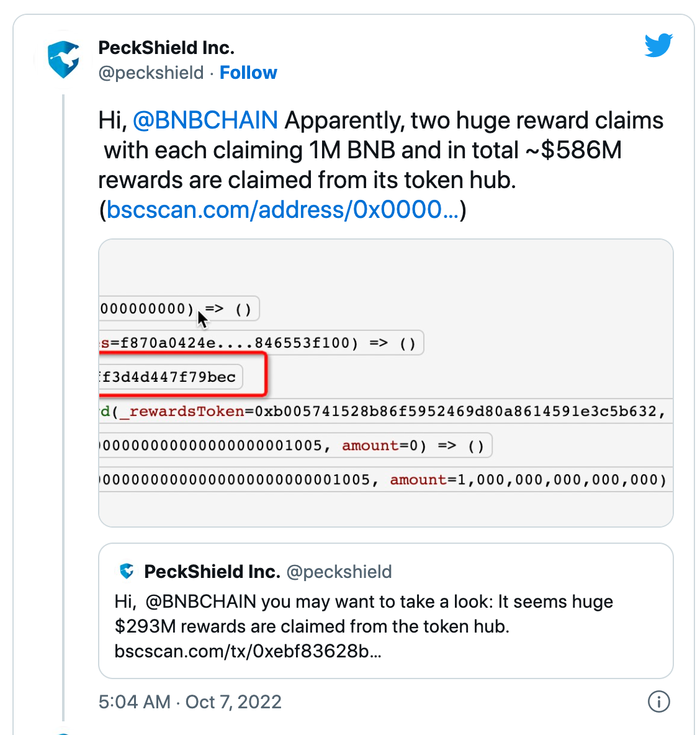Click the 5:04 AM · Oct 7, 2022 timestamp
The width and height of the screenshot is (700, 735).
[x=190, y=701]
